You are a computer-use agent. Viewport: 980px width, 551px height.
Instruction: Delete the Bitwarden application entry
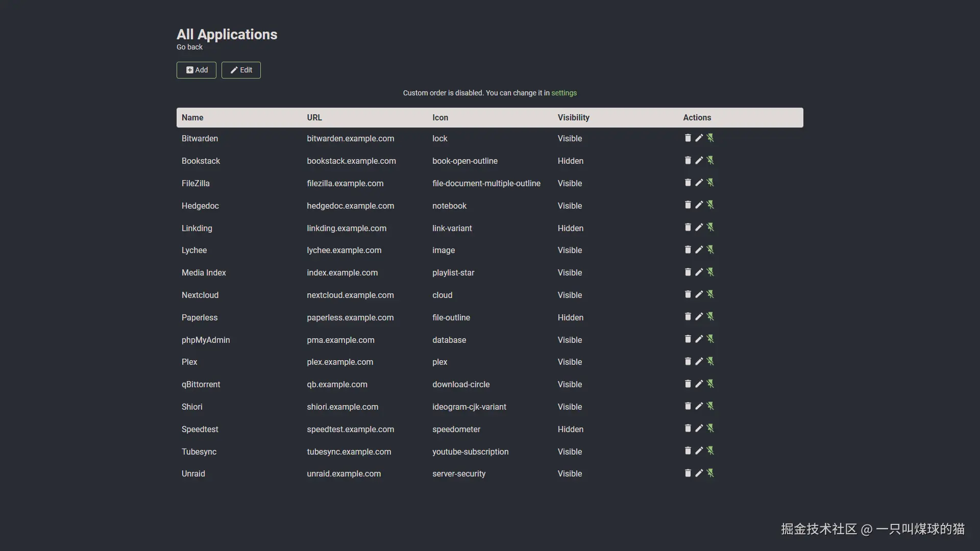[x=688, y=138]
